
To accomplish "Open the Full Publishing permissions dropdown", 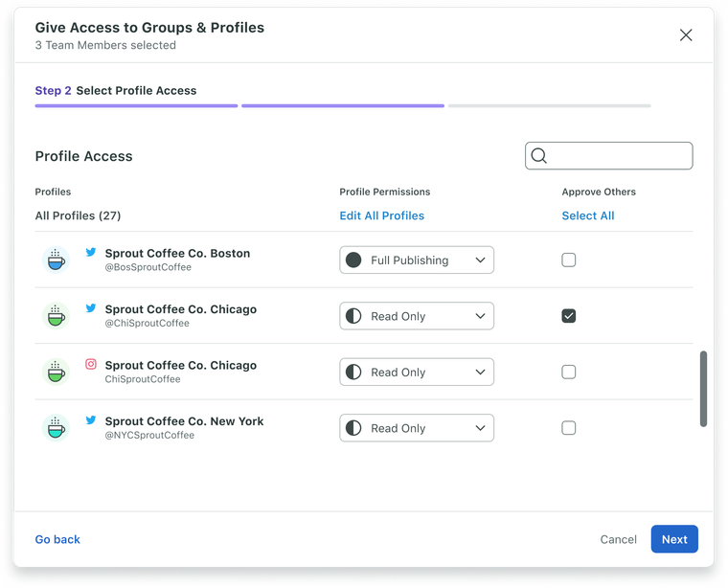I will pos(417,260).
